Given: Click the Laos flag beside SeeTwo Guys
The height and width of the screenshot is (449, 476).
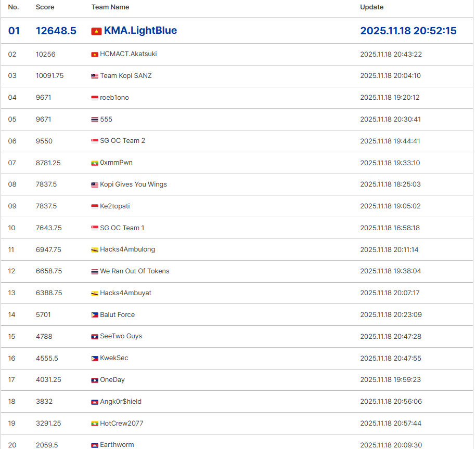Looking at the screenshot, I should tap(95, 337).
